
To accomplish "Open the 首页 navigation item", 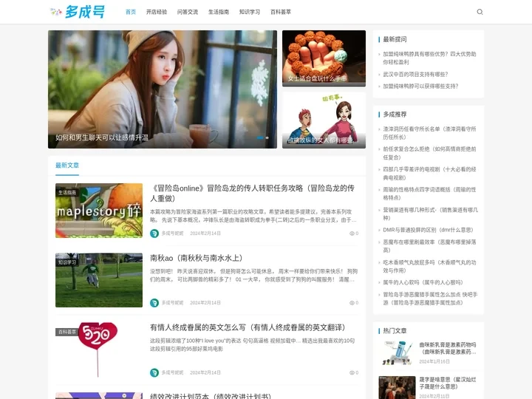I will tap(131, 12).
